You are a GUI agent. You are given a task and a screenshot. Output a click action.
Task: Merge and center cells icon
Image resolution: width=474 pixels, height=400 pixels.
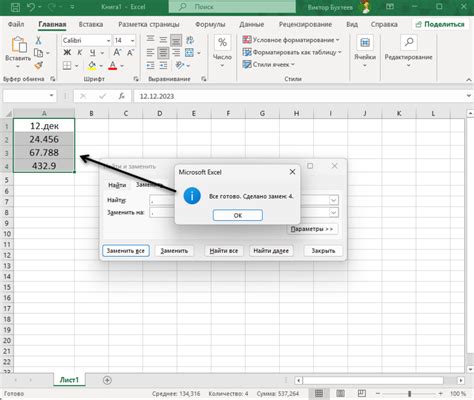pos(189,53)
